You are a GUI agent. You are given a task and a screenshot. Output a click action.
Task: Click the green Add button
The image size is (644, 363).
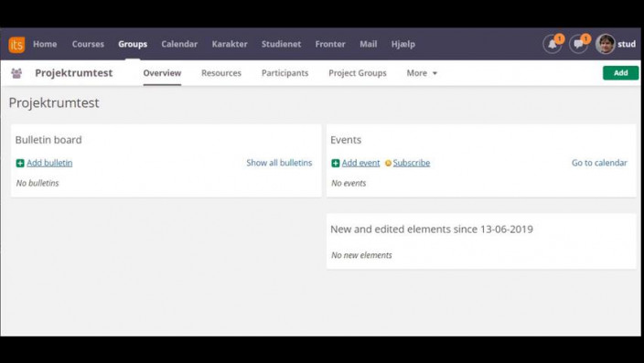(x=620, y=72)
